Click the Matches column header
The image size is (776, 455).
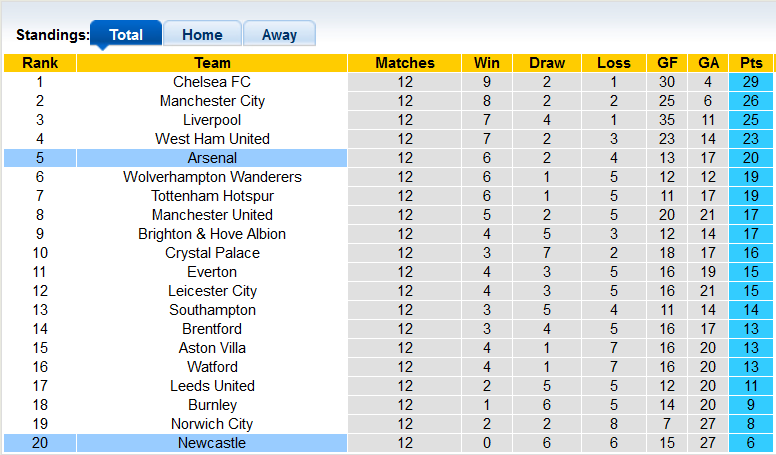pos(404,63)
